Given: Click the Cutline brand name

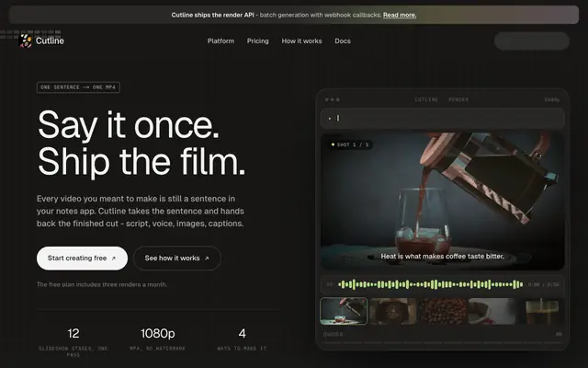Looking at the screenshot, I should pos(50,40).
